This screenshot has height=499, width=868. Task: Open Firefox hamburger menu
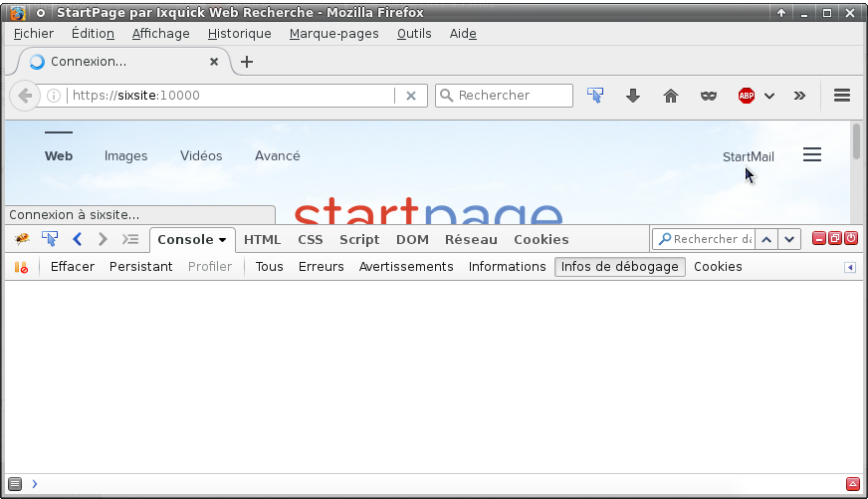click(842, 96)
